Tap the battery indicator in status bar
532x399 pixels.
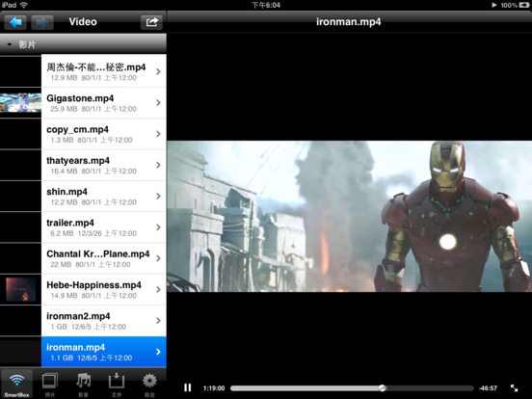[x=524, y=5]
